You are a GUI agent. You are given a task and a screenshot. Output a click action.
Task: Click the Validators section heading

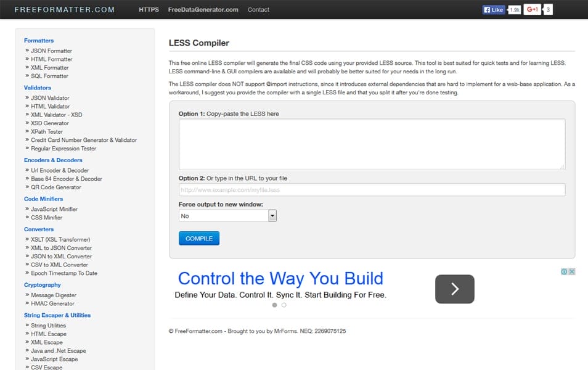point(38,88)
